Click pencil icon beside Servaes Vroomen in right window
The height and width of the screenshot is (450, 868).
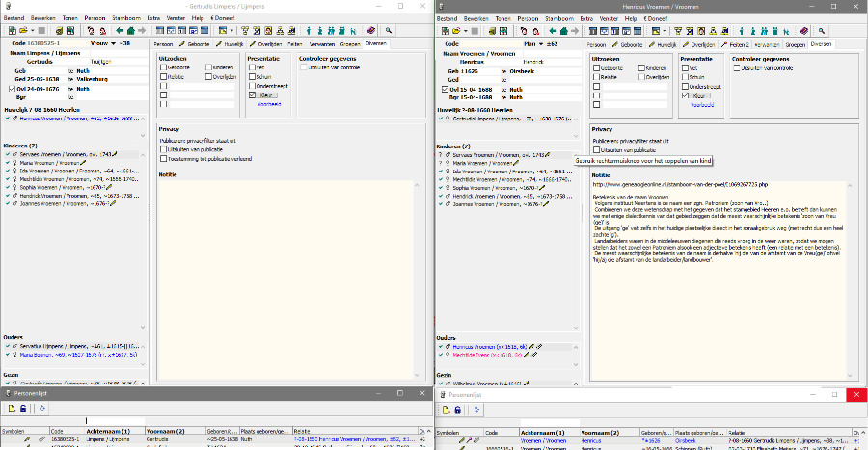[x=549, y=154]
